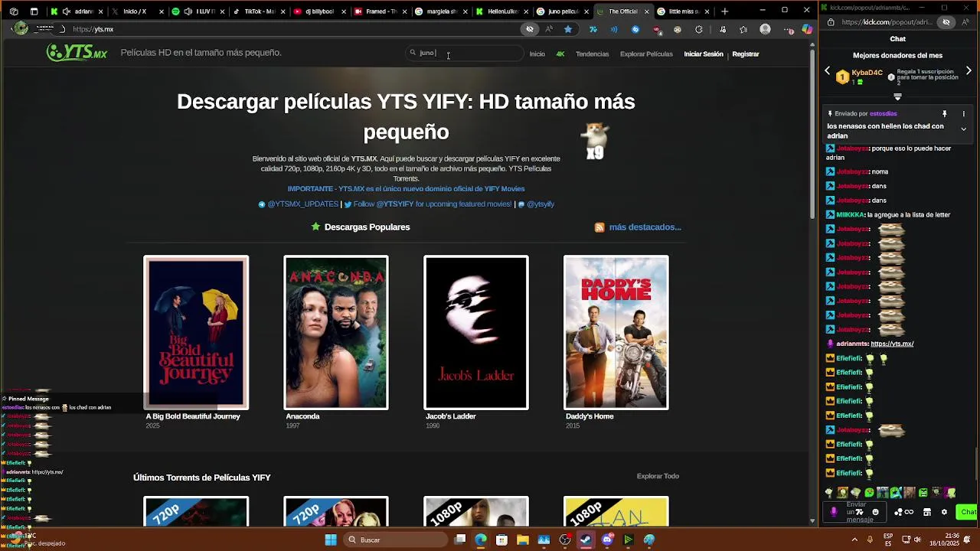Screen dimensions: 980x551
Task: Open Steam from the taskbar
Action: pyautogui.click(x=586, y=540)
